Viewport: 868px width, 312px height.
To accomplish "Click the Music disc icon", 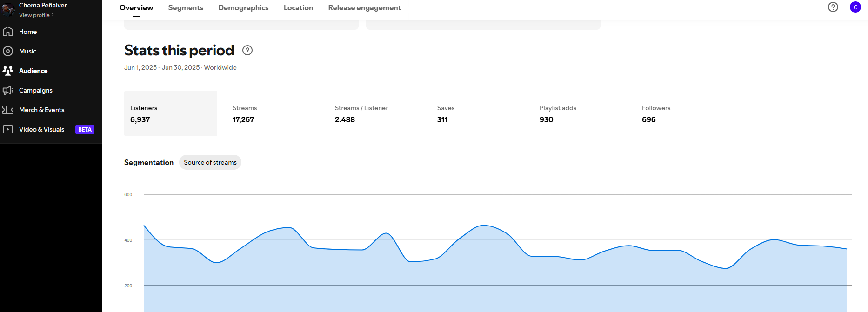I will click(x=8, y=51).
